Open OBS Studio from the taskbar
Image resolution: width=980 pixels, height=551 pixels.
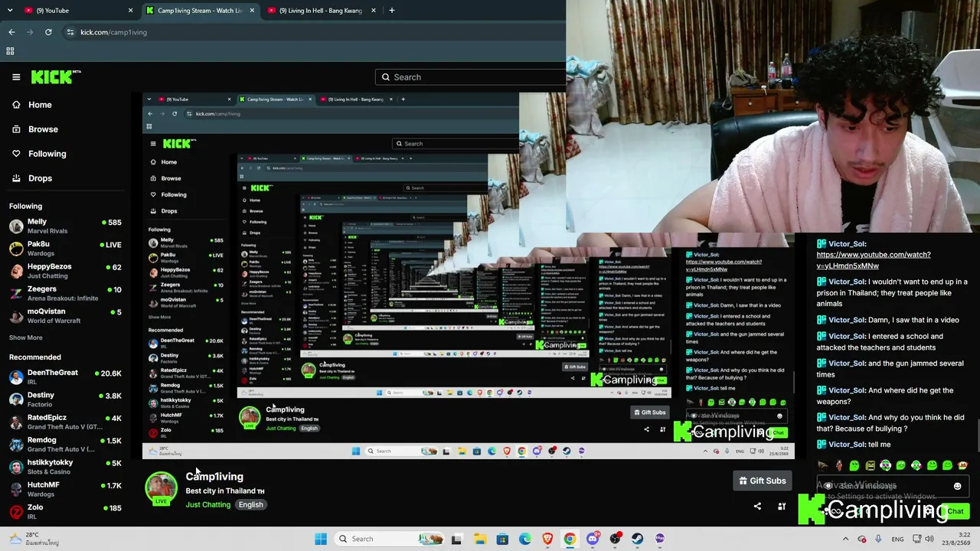[x=615, y=539]
